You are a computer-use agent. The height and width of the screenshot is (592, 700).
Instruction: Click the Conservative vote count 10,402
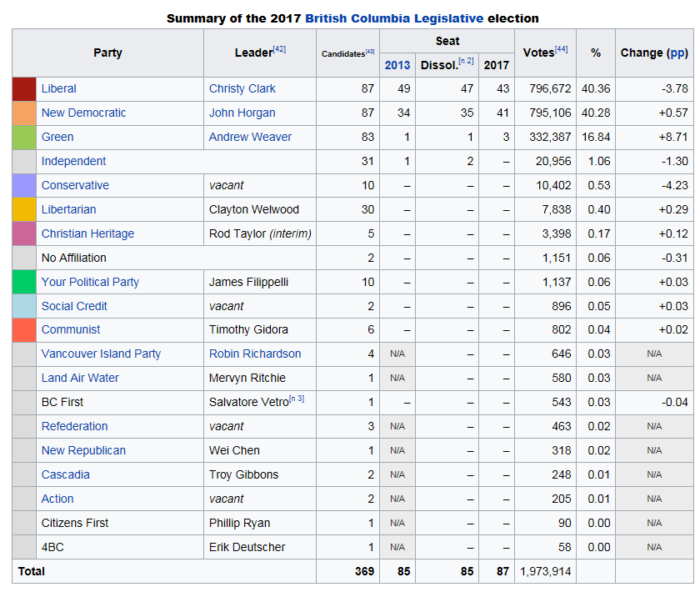[553, 185]
